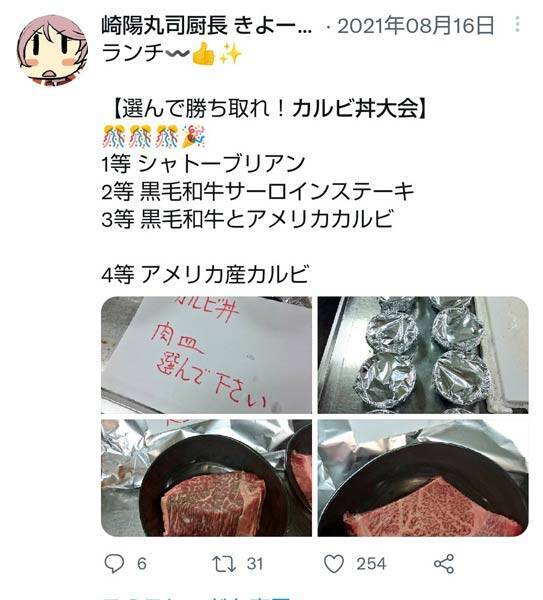This screenshot has width=543, height=600.
Task: Open the bottom-right marbled beef photo
Action: (x=423, y=478)
